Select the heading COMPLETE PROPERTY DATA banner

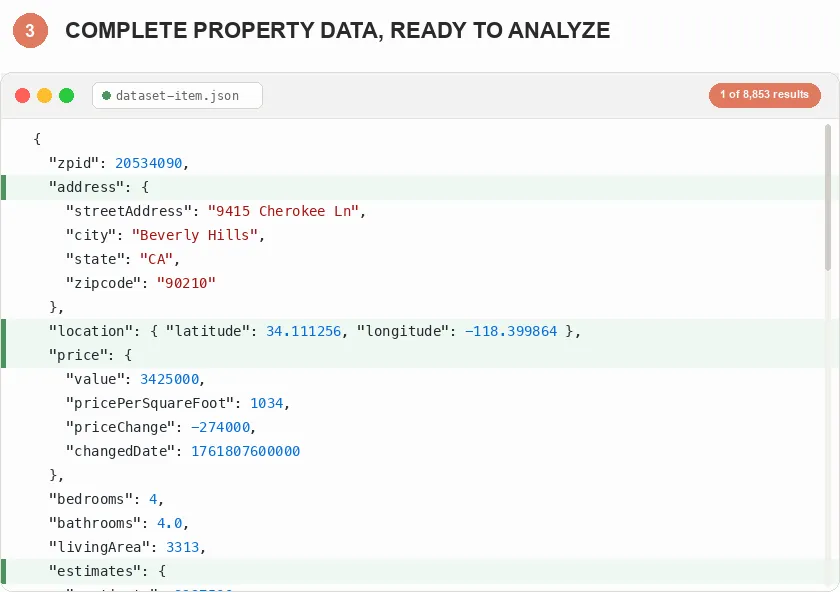pos(338,31)
